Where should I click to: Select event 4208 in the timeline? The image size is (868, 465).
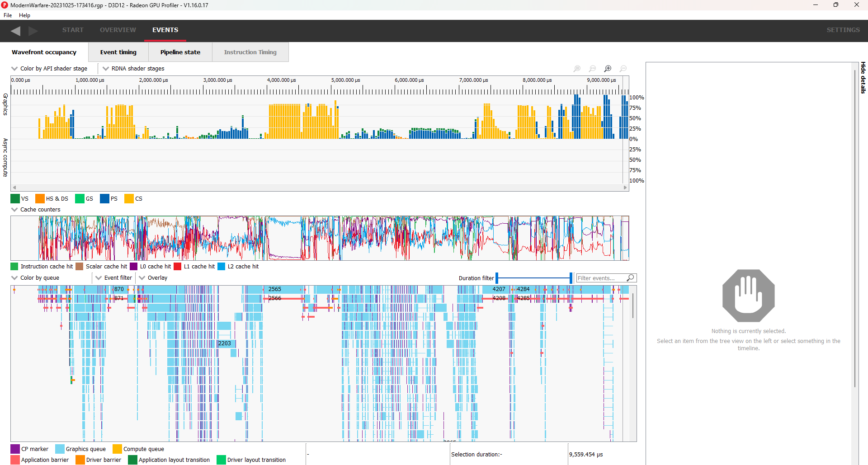(499, 298)
